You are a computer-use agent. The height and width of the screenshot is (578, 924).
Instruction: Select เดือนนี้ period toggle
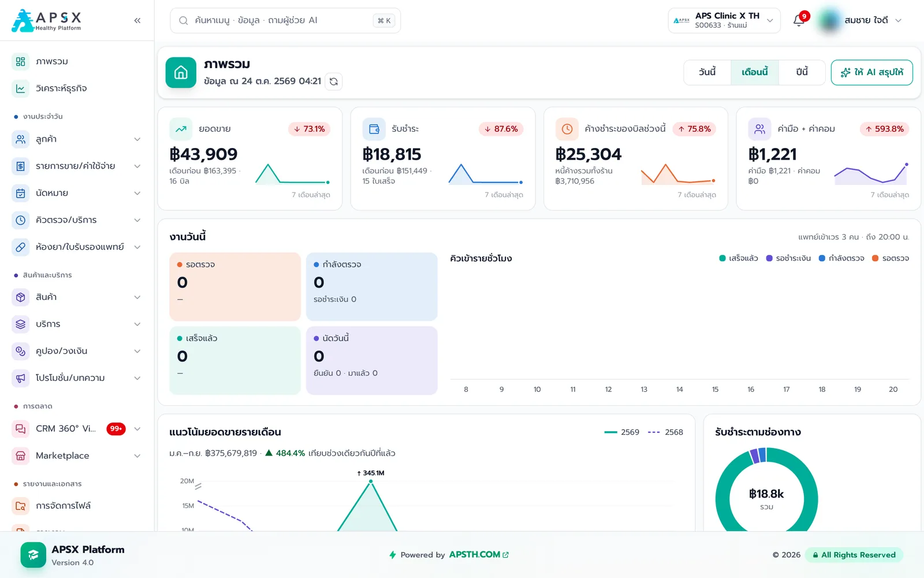pos(755,72)
